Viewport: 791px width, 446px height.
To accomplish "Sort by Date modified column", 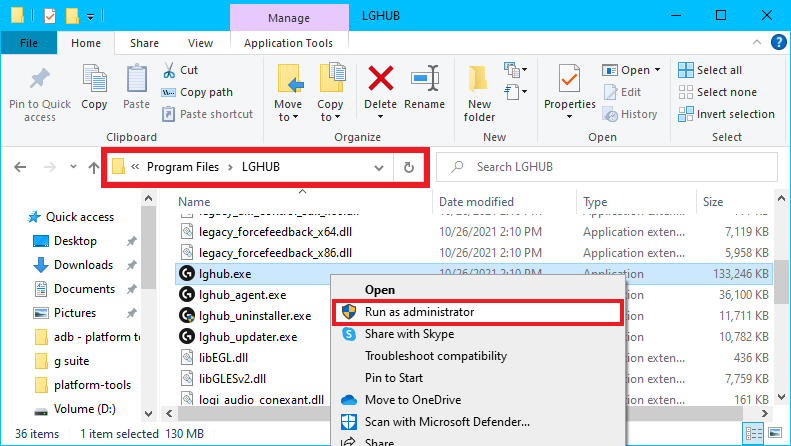I will [x=476, y=202].
